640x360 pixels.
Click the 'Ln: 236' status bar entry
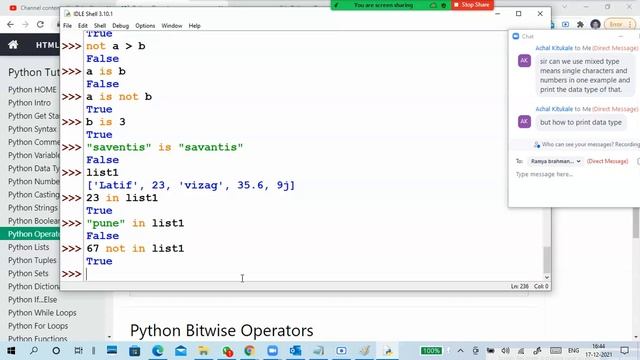tap(520, 287)
